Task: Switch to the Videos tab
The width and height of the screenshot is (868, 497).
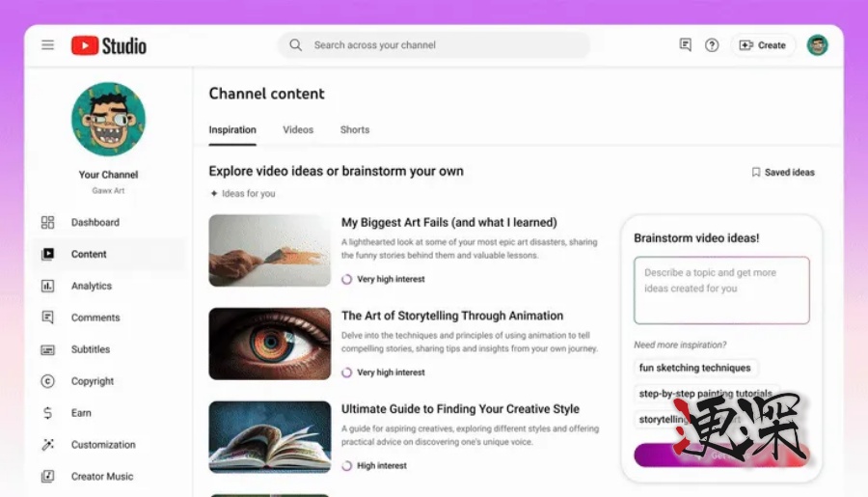Action: (x=298, y=130)
